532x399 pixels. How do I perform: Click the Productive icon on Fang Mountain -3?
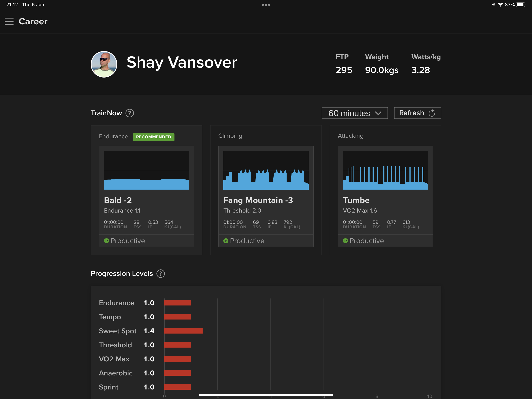click(x=225, y=241)
